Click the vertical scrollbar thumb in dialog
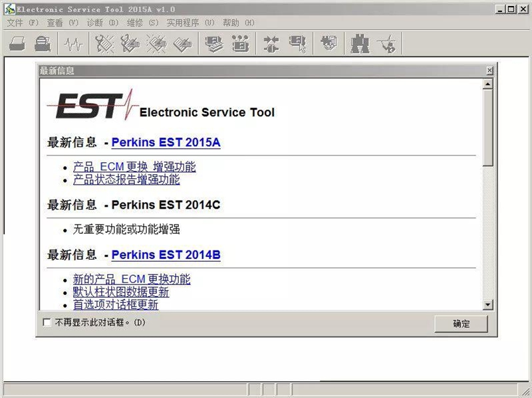 (x=488, y=128)
